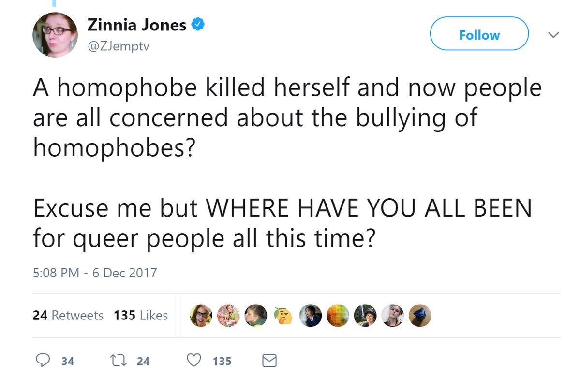Retweet this tweet using the retweet icon
Viewport: 580px width, 392px height.
pyautogui.click(x=117, y=361)
